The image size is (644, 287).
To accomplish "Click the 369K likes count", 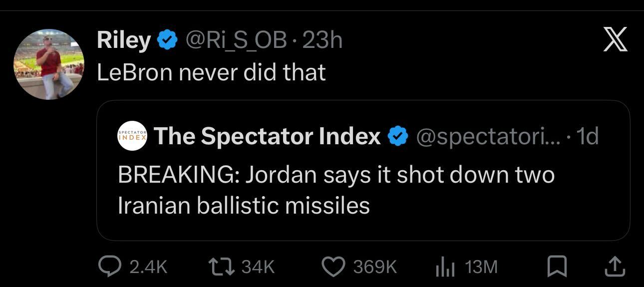I will pos(375,267).
